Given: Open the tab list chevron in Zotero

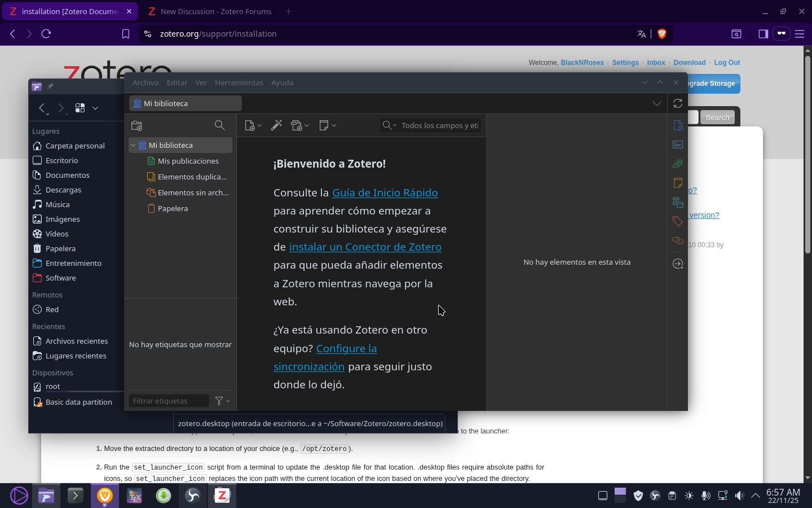Looking at the screenshot, I should click(656, 103).
